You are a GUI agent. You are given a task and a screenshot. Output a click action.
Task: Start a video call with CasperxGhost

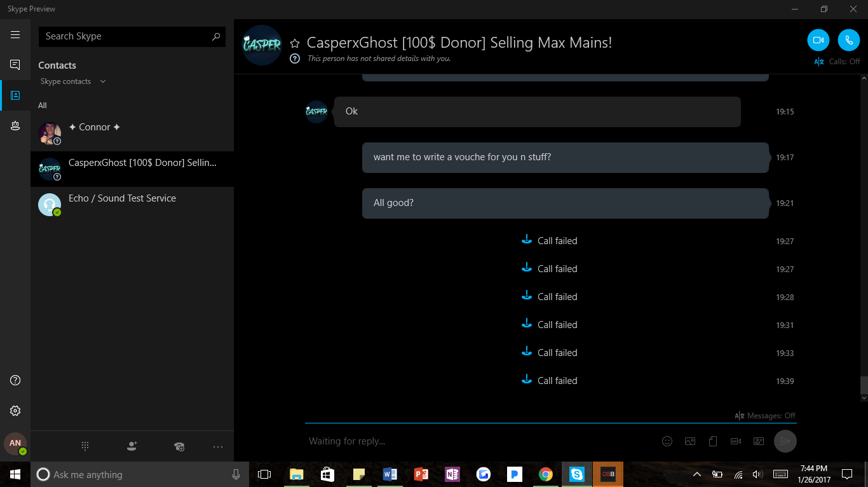click(x=818, y=40)
